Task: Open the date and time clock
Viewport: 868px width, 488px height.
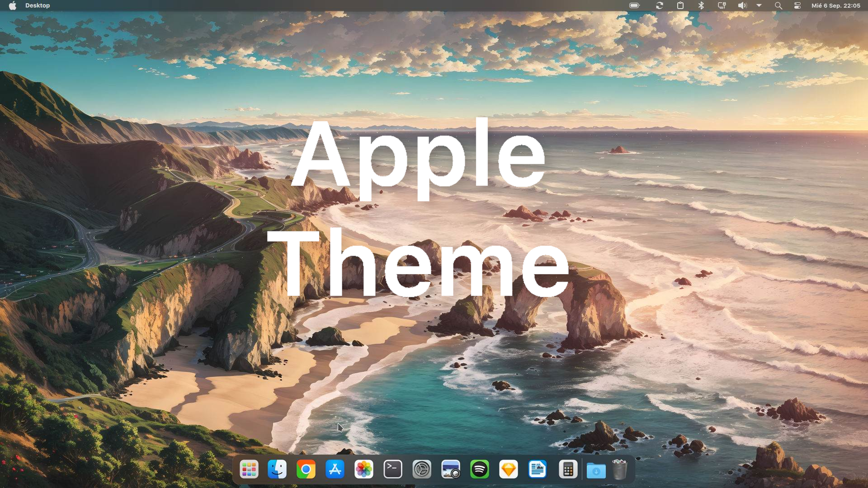Action: [836, 5]
